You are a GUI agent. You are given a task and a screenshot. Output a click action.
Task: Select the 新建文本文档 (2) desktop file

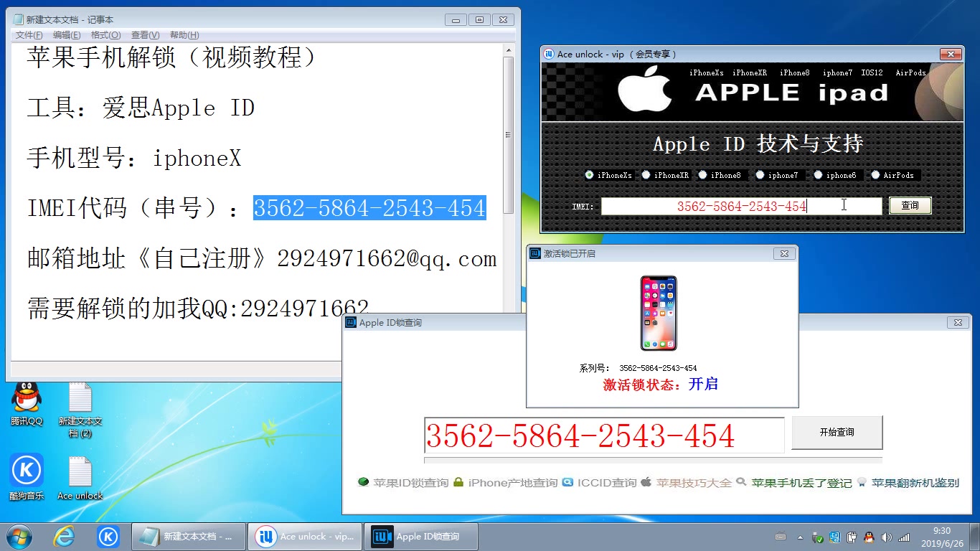(80, 410)
